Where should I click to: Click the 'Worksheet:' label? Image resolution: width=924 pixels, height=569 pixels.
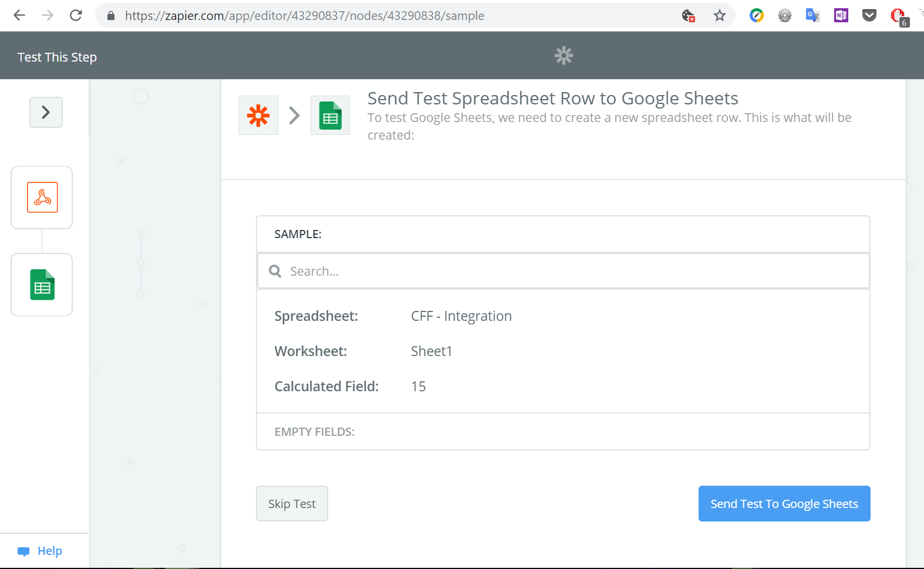(x=311, y=351)
